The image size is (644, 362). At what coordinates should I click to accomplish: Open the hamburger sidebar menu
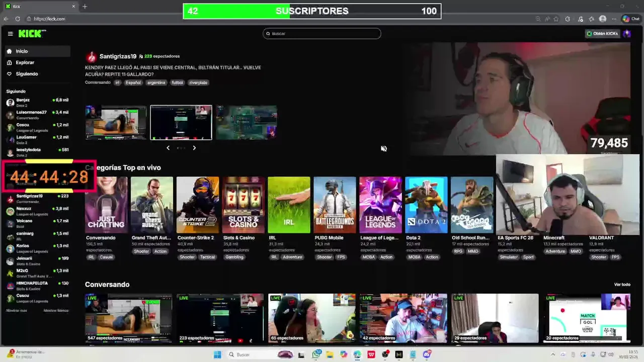pos(10,34)
